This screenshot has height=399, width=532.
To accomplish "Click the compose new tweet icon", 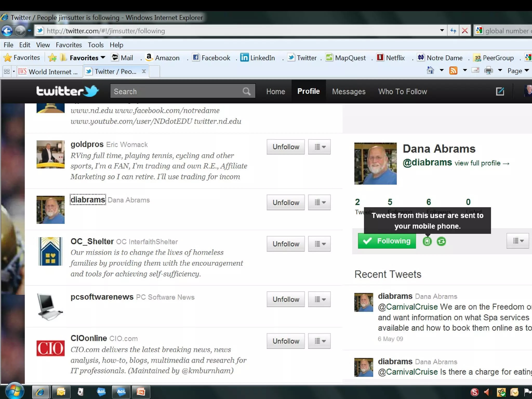I will (x=500, y=91).
